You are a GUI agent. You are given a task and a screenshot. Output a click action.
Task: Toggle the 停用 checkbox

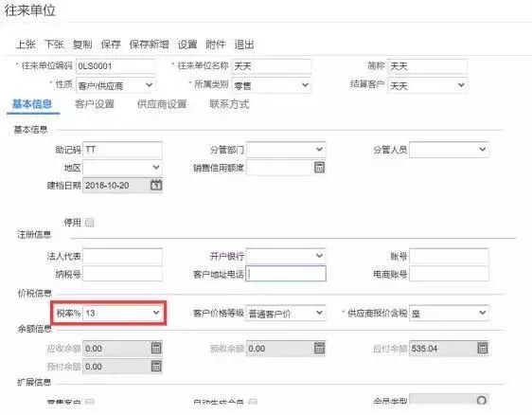click(89, 223)
